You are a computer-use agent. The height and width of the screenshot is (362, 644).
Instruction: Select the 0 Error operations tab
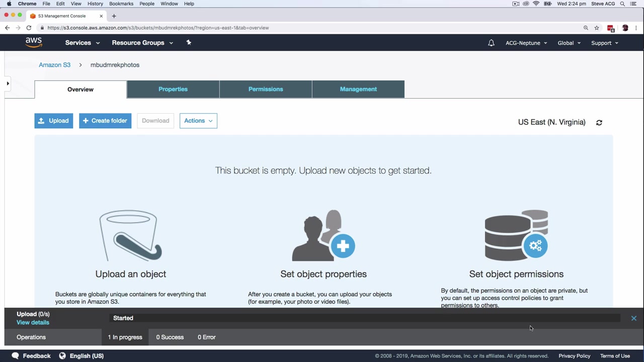207,337
